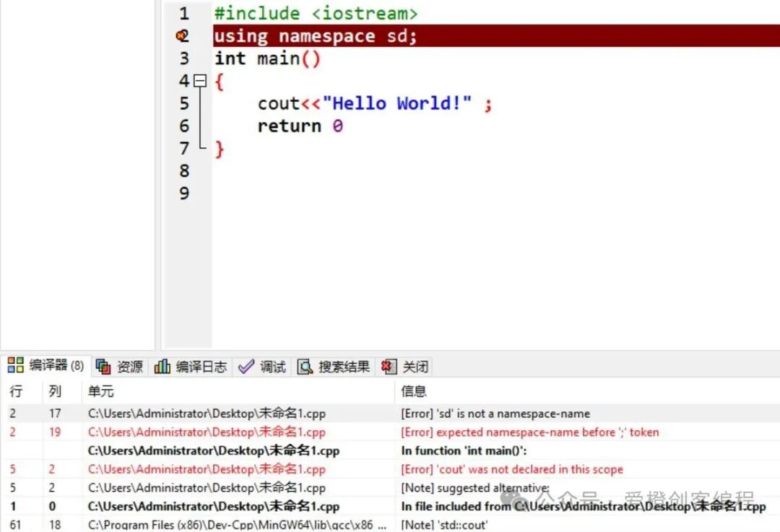
Task: Click line value 61 in the last row
Action: (x=15, y=525)
